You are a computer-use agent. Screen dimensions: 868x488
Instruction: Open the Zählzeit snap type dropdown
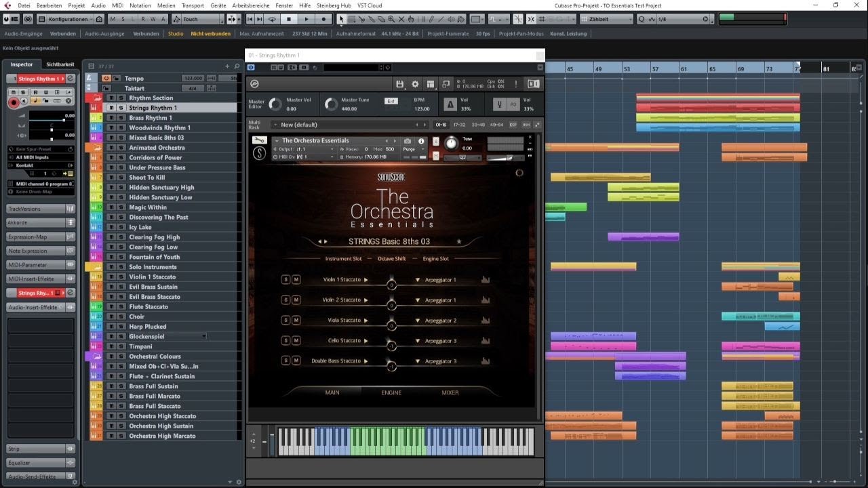605,19
